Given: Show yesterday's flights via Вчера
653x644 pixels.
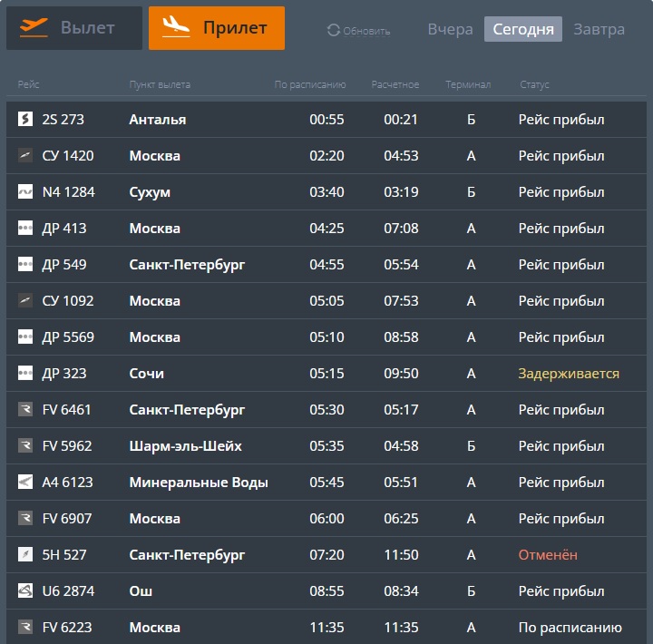Looking at the screenshot, I should 450,29.
